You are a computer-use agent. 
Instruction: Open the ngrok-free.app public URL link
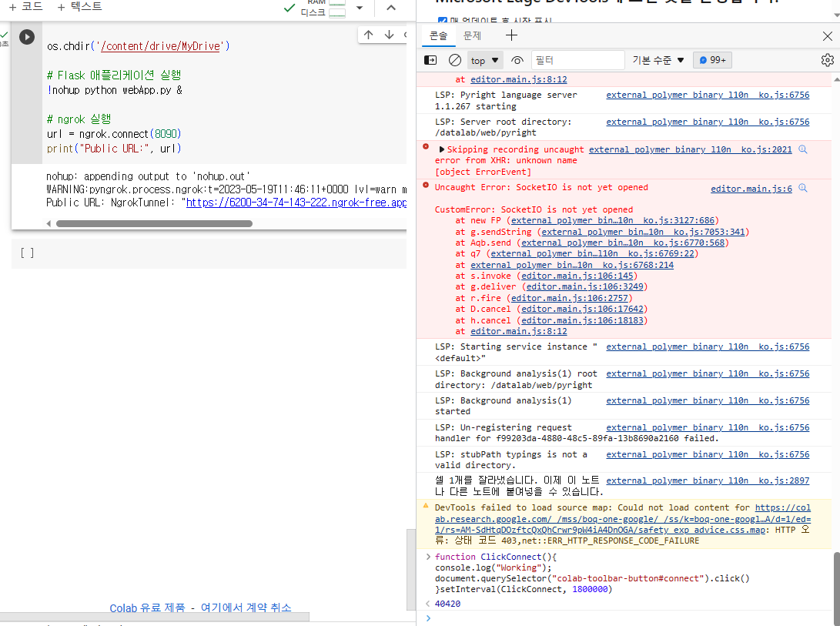(296, 203)
